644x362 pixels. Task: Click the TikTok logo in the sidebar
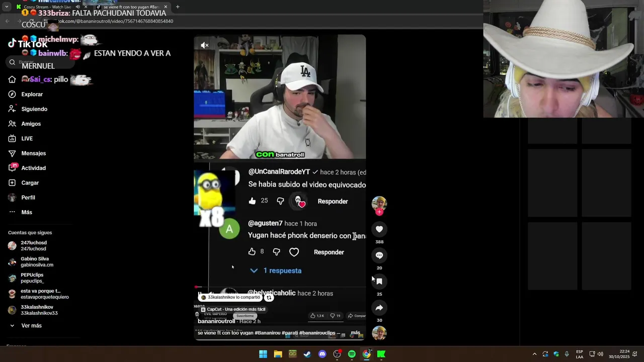(x=28, y=44)
